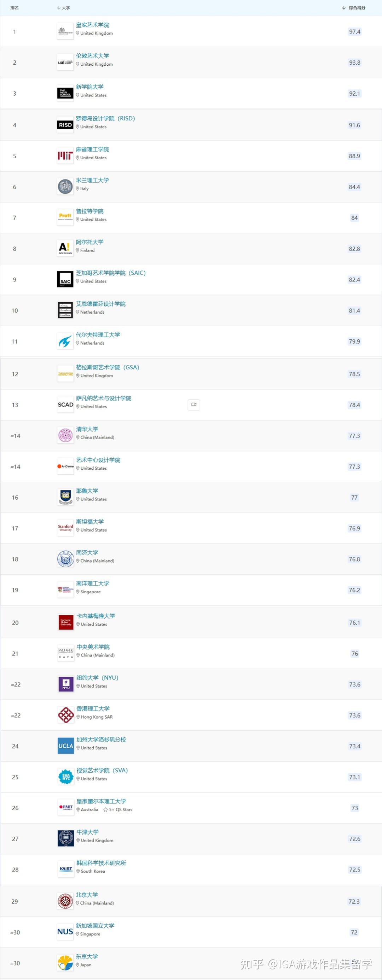
Task: Click the NUS logo thumbnail
Action: pos(65,932)
